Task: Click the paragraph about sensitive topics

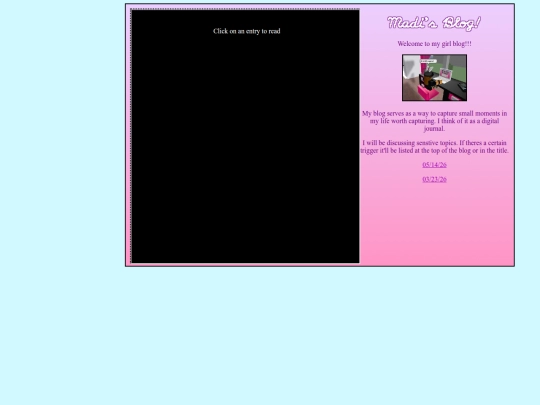Action: tap(434, 147)
